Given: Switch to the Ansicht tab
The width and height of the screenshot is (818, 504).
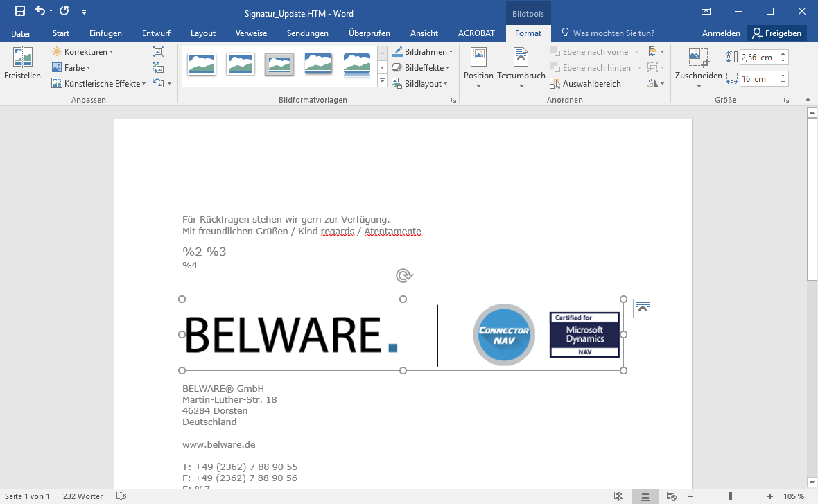Looking at the screenshot, I should click(424, 33).
